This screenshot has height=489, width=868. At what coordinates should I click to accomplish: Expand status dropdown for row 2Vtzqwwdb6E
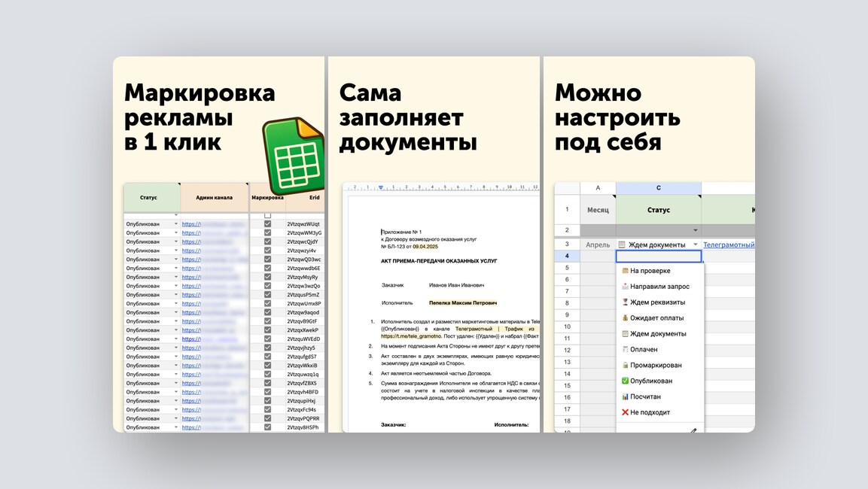click(x=176, y=269)
